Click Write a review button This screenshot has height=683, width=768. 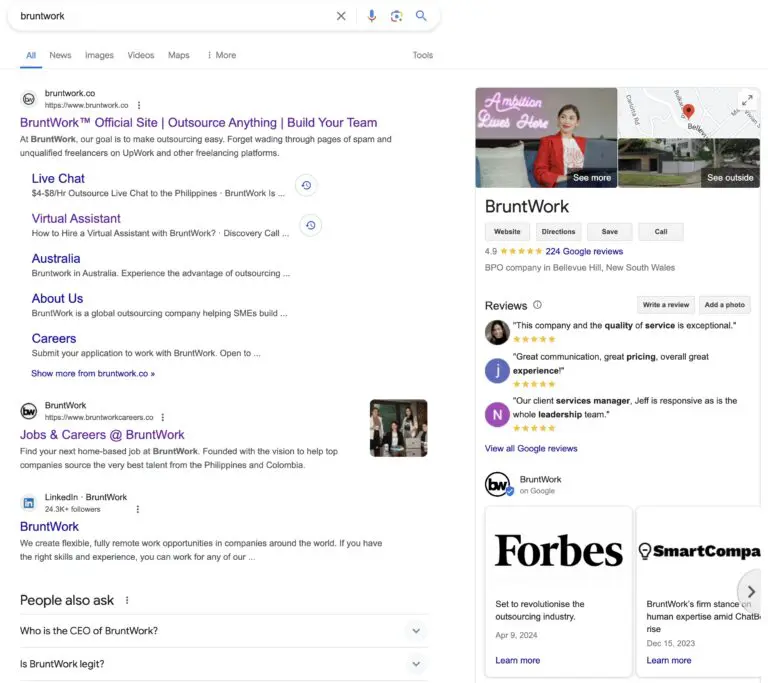(666, 305)
